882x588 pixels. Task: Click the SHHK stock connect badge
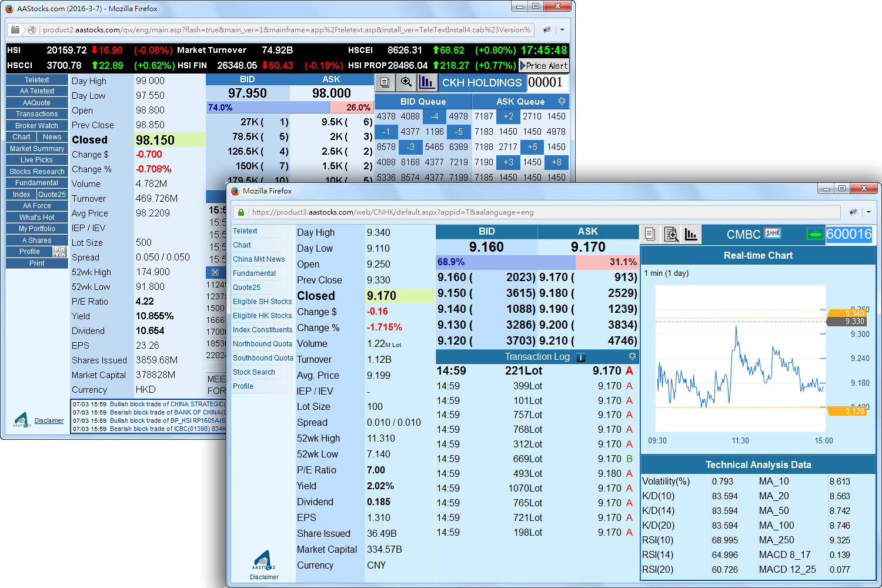tap(772, 233)
